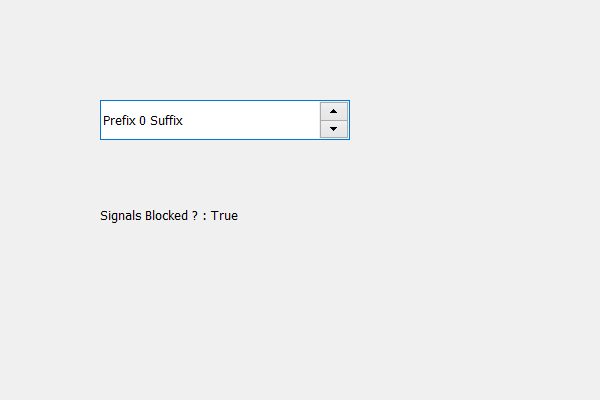Click the True text in the label

coord(224,215)
